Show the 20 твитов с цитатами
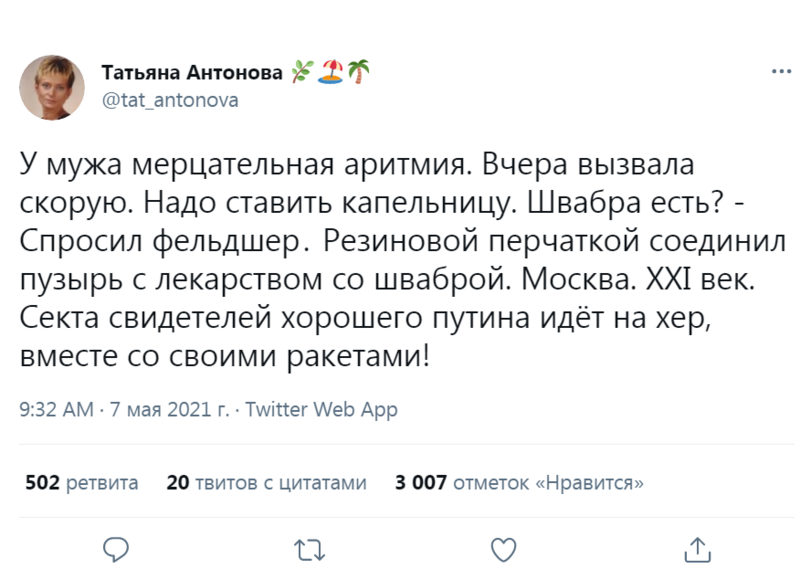The width and height of the screenshot is (811, 579). [x=267, y=483]
